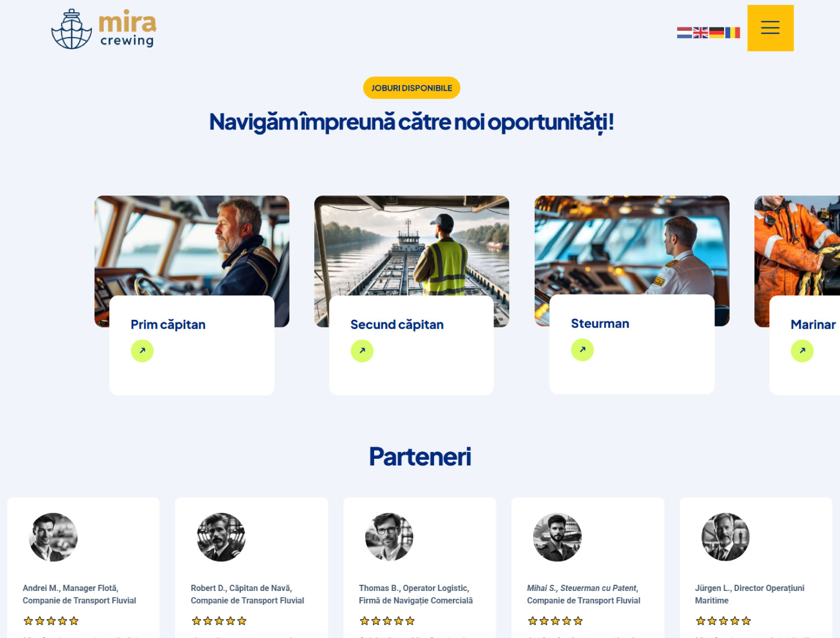
Task: Click the Joburi Disponibile badge
Action: [x=412, y=88]
